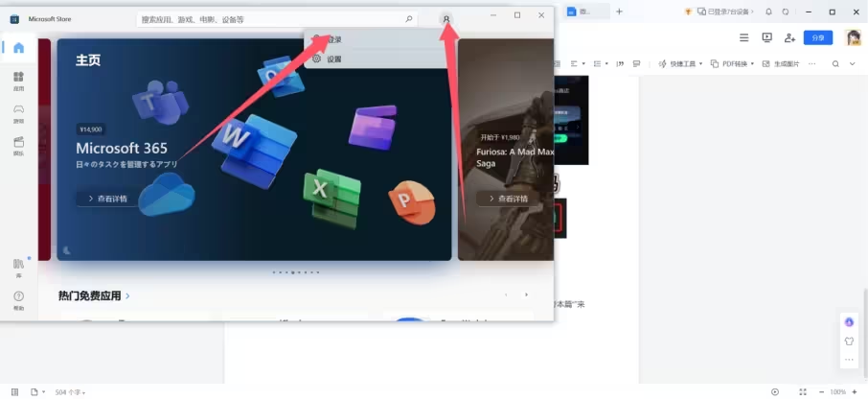View details for Microsoft 365 banner

point(108,199)
